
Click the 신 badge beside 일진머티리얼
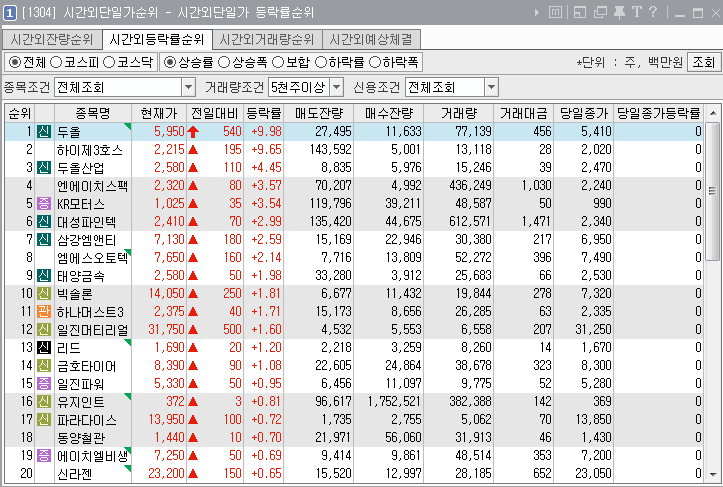coord(44,329)
